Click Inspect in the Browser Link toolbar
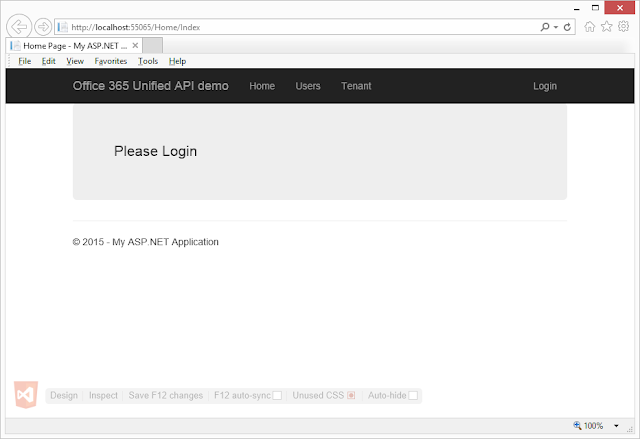640x439 pixels. click(x=103, y=395)
